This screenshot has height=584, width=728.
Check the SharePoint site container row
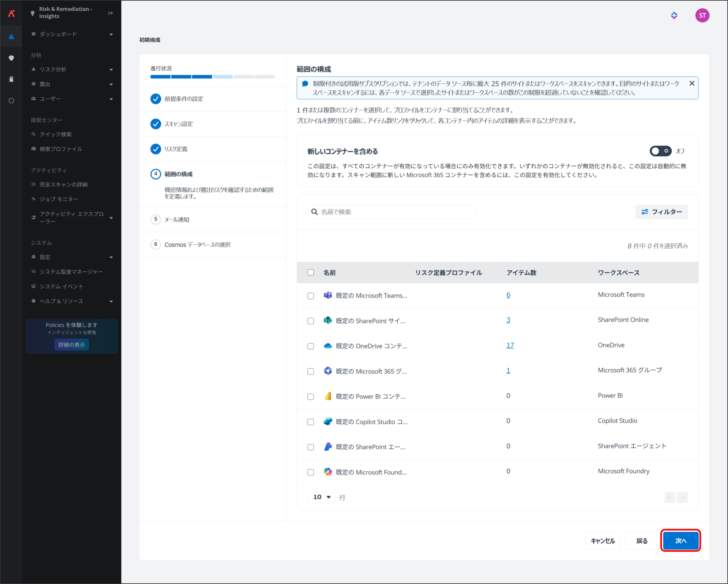coord(310,321)
